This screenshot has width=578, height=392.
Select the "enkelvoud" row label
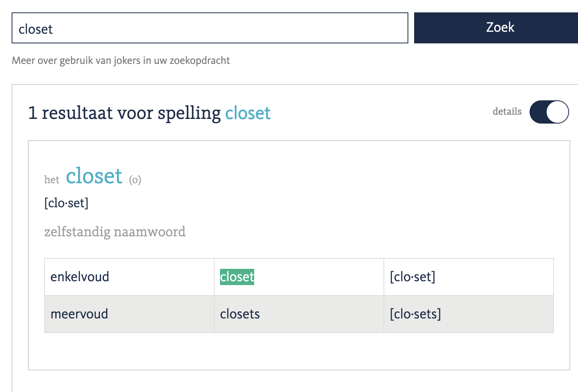click(x=80, y=277)
